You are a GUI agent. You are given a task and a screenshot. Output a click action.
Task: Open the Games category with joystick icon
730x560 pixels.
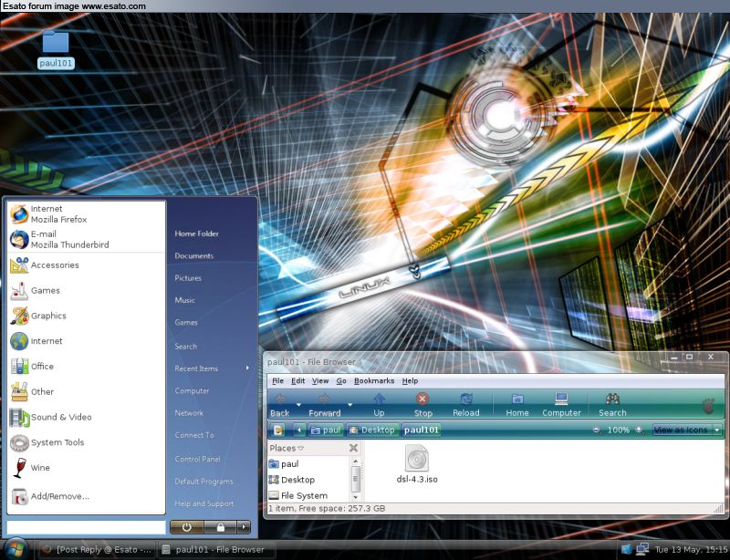pyautogui.click(x=87, y=290)
